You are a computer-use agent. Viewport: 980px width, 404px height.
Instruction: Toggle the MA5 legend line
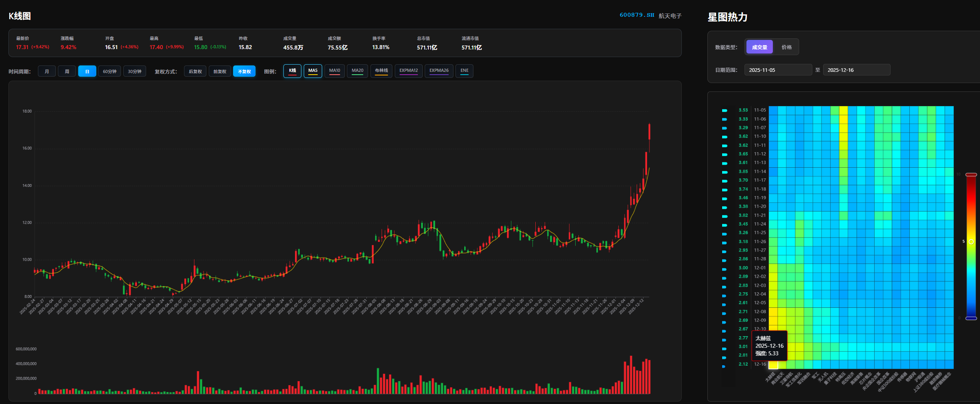pyautogui.click(x=313, y=71)
